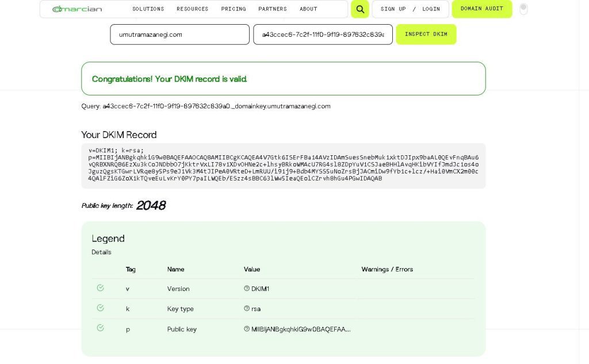Click the checkmark icon in Version row
Screen dimensions: 589x364
100,288
